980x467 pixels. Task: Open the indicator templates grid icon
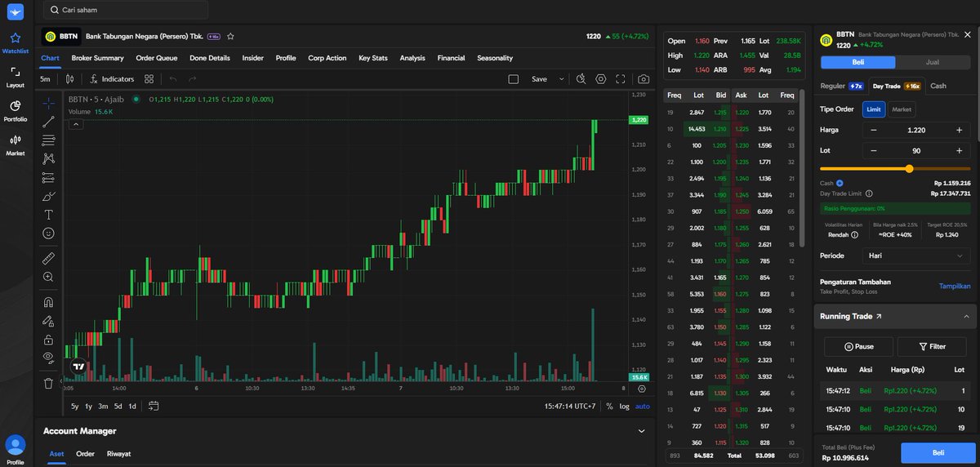click(149, 79)
